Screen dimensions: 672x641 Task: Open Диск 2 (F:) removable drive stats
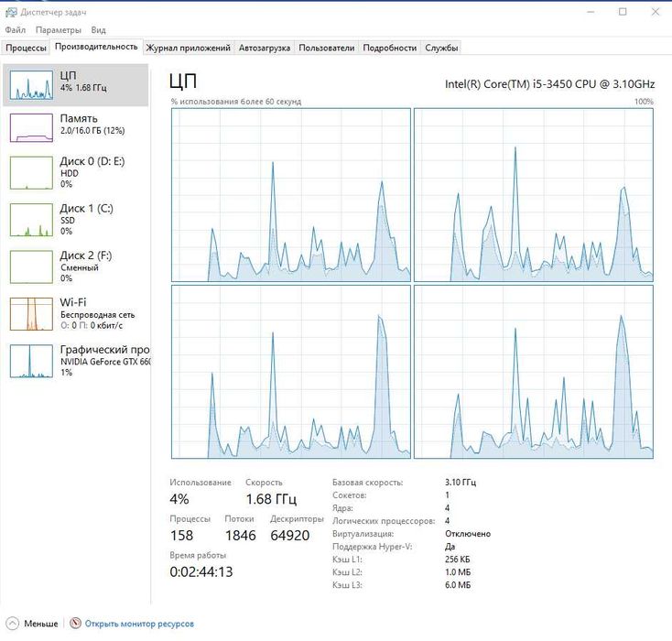point(76,266)
